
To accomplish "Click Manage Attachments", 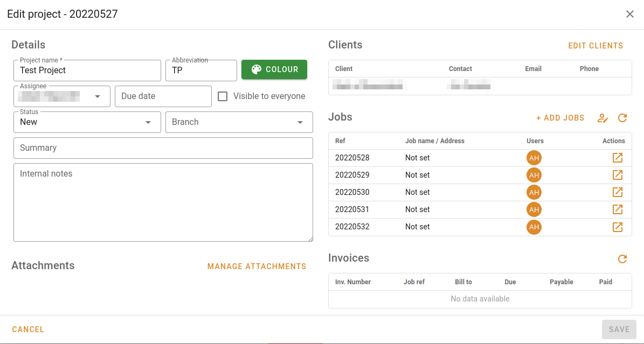I will [x=257, y=266].
